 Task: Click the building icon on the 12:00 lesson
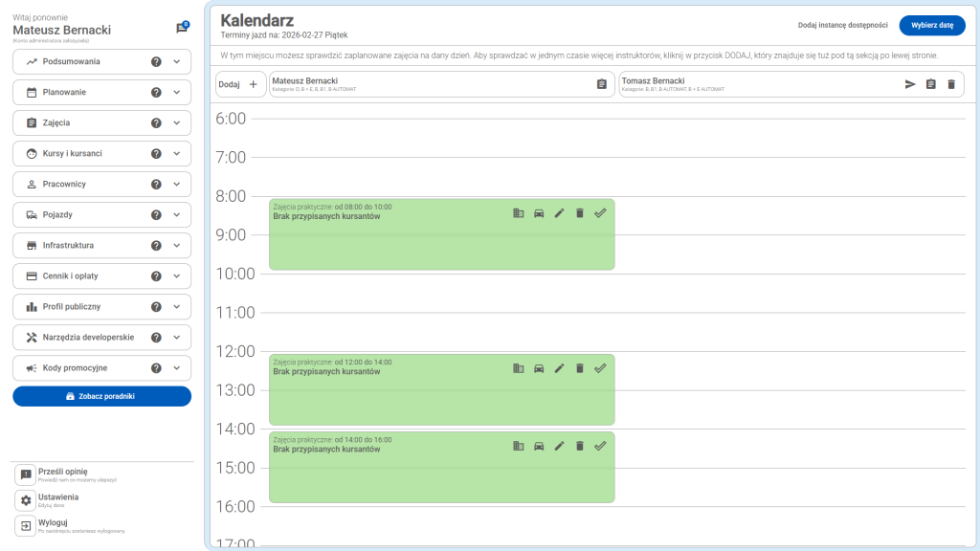(x=518, y=368)
